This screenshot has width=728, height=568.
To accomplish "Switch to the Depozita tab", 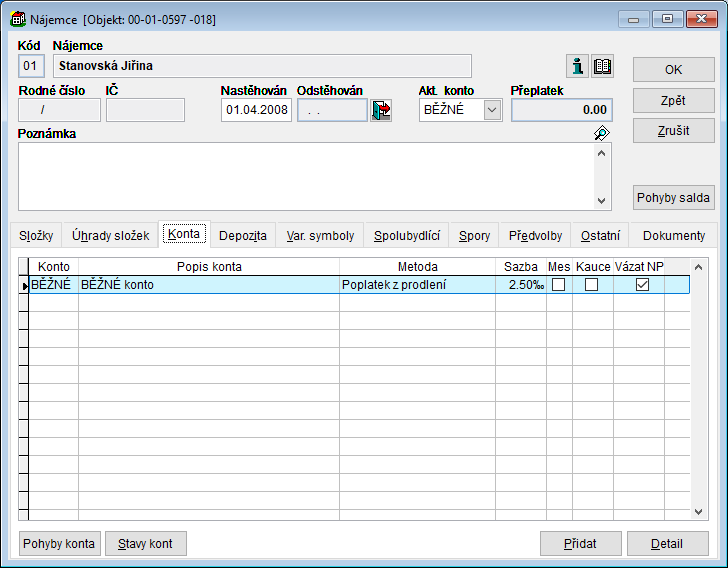I will click(243, 236).
